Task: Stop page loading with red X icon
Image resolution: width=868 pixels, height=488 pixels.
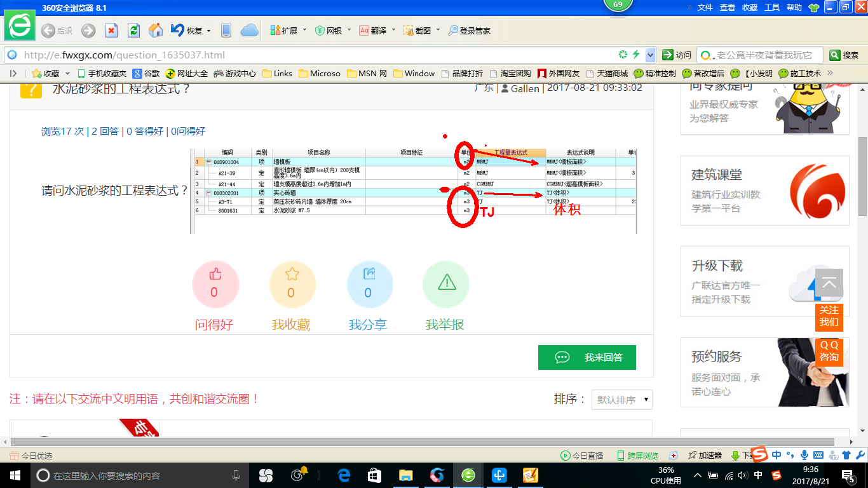Action: (111, 30)
